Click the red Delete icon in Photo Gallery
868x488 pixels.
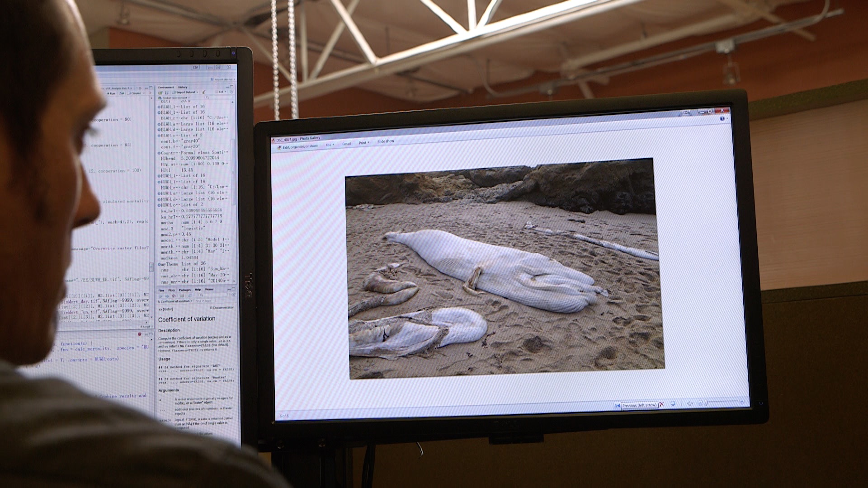point(661,404)
